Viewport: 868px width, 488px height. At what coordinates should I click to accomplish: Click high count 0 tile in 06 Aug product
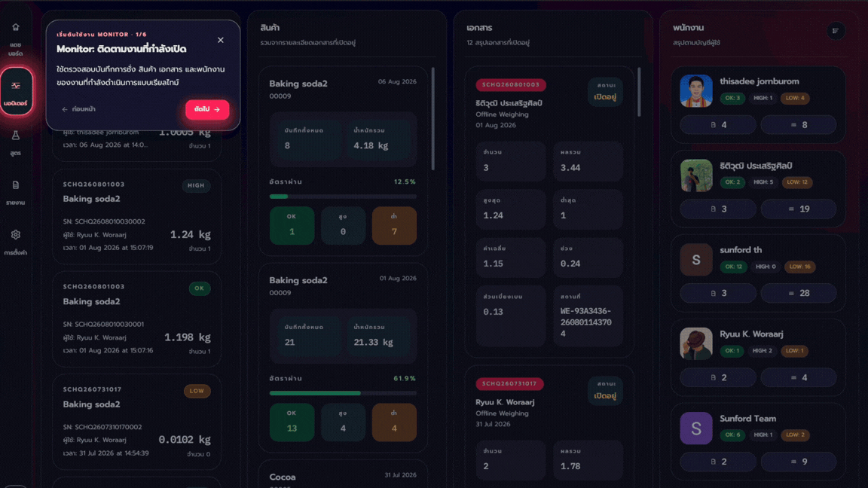[343, 225]
